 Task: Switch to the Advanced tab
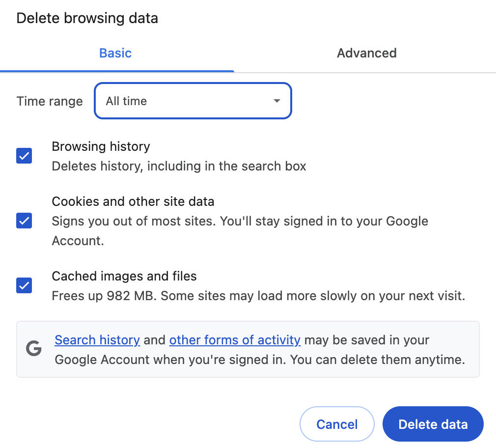tap(366, 53)
